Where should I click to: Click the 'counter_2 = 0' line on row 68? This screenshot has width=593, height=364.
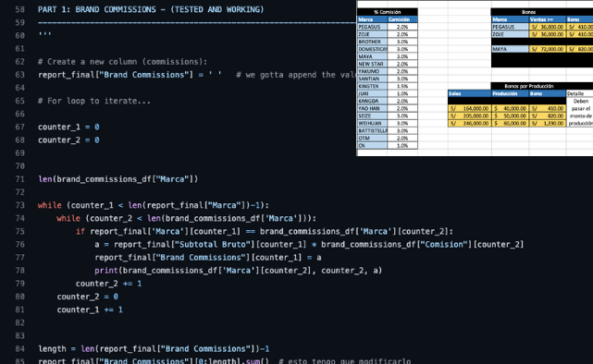pyautogui.click(x=68, y=140)
